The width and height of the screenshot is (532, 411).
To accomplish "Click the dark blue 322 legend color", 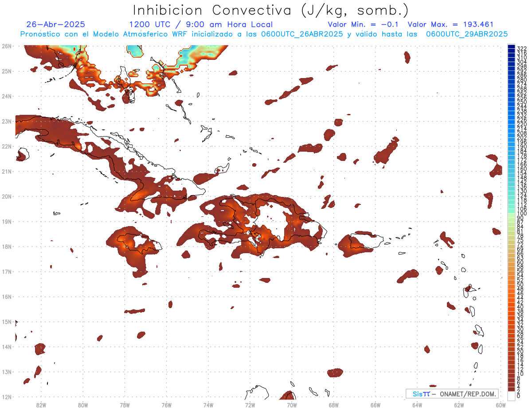I will [x=511, y=47].
